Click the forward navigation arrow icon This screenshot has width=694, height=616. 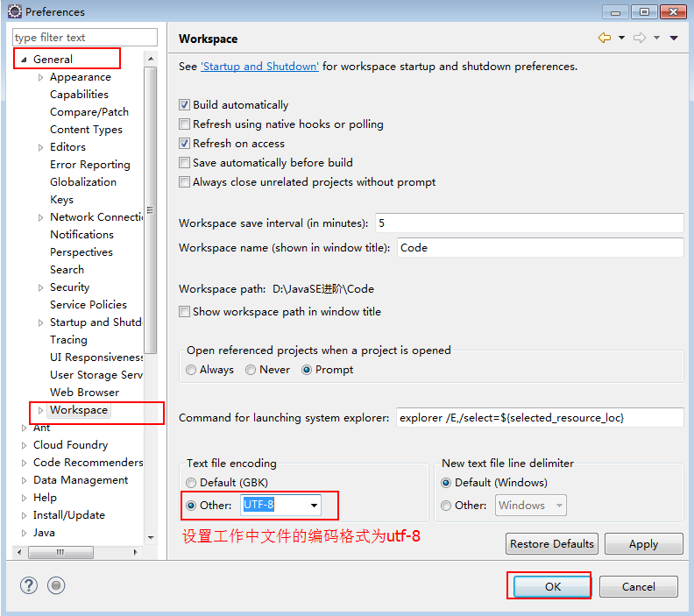(640, 38)
